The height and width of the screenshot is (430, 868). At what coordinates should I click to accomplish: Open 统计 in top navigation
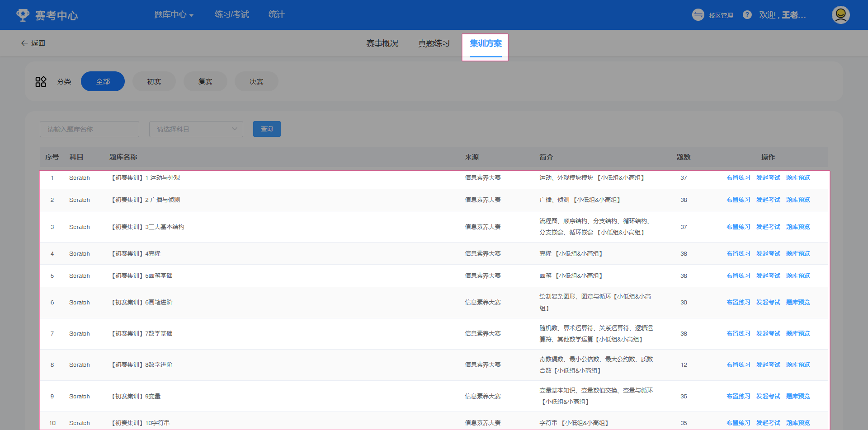coord(276,15)
